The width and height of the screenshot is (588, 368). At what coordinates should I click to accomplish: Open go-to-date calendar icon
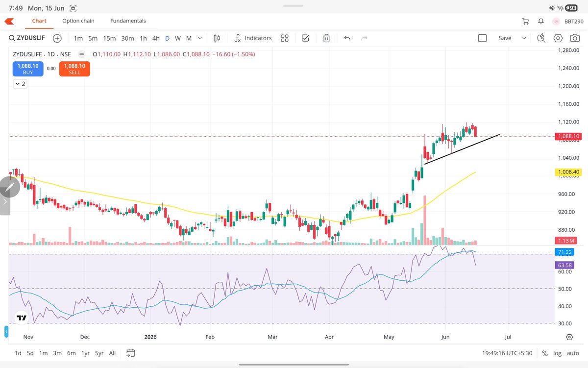[130, 353]
